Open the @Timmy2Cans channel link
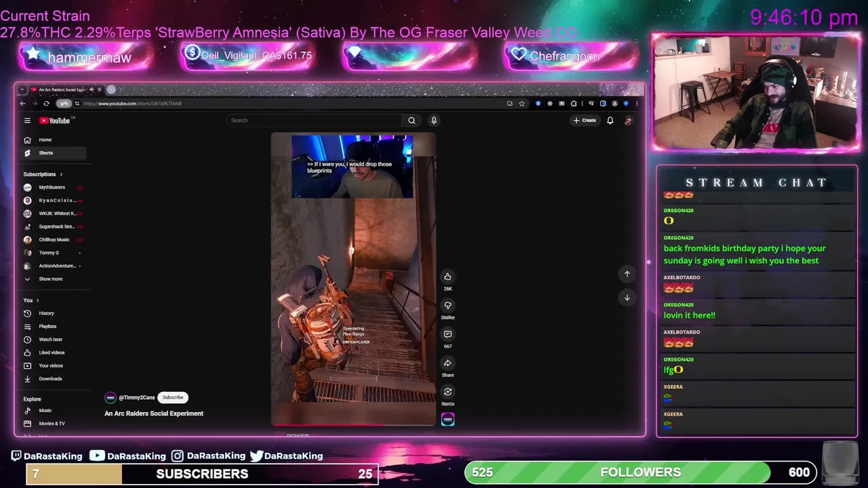The width and height of the screenshot is (868, 488). [136, 398]
